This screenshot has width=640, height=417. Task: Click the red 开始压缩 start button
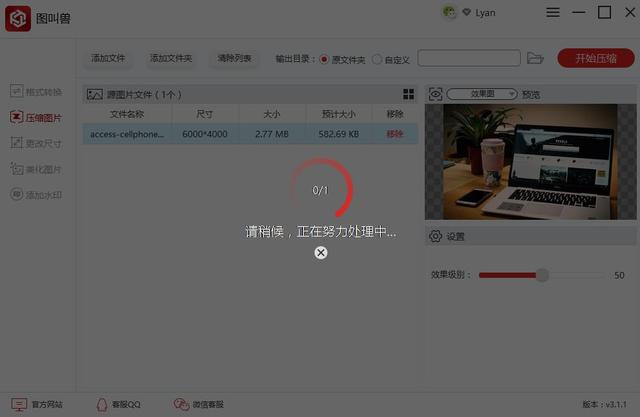coord(596,58)
